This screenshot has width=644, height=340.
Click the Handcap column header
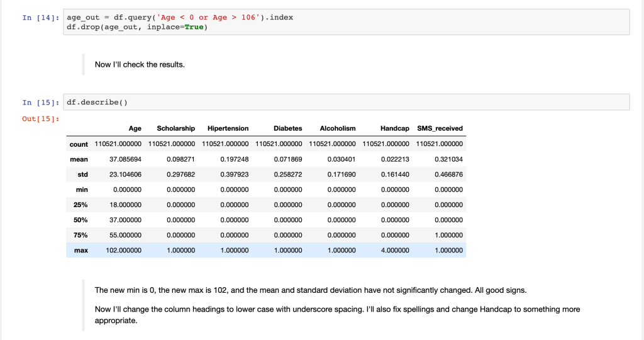(394, 128)
